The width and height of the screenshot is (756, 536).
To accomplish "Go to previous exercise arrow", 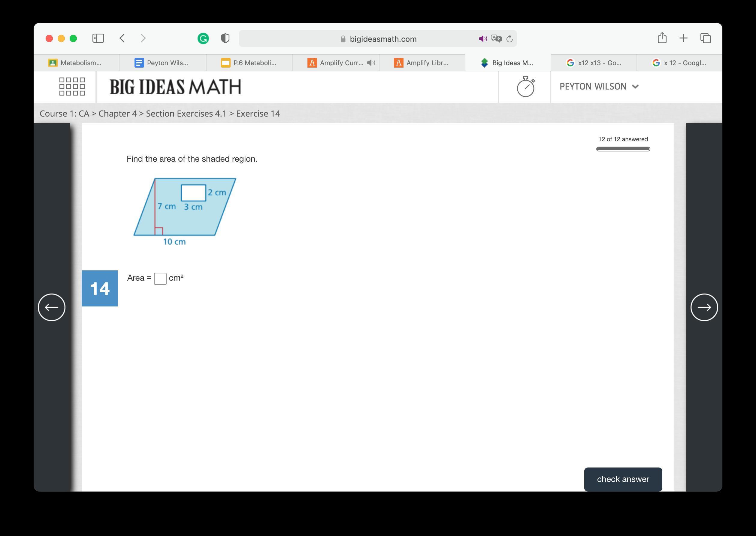I will pyautogui.click(x=51, y=307).
